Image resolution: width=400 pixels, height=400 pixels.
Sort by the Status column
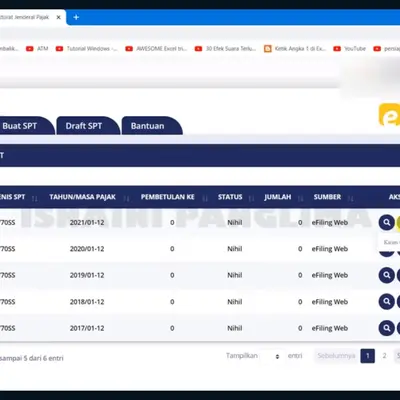click(235, 197)
